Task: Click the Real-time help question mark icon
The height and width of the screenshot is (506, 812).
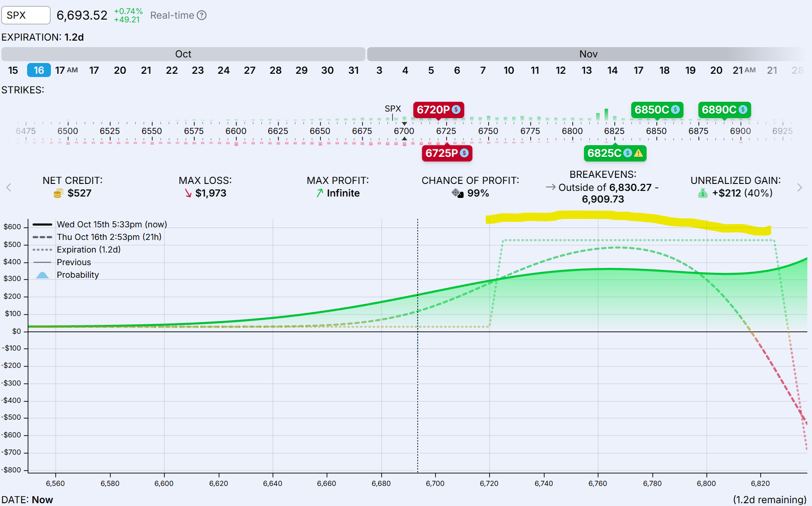Action: (201, 15)
